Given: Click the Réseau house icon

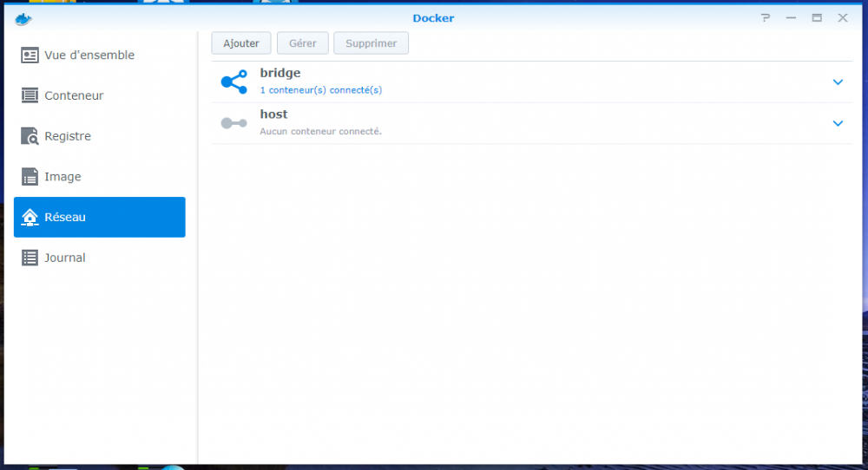Looking at the screenshot, I should (x=30, y=218).
